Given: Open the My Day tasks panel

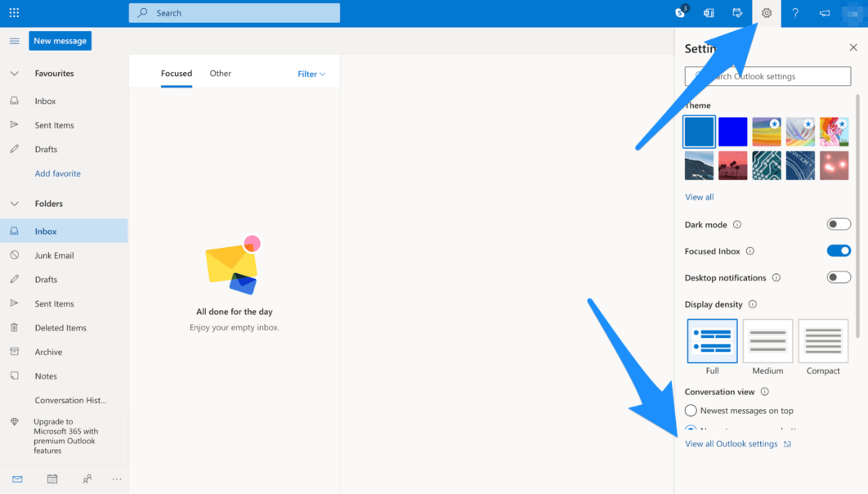Looking at the screenshot, I should tap(737, 12).
